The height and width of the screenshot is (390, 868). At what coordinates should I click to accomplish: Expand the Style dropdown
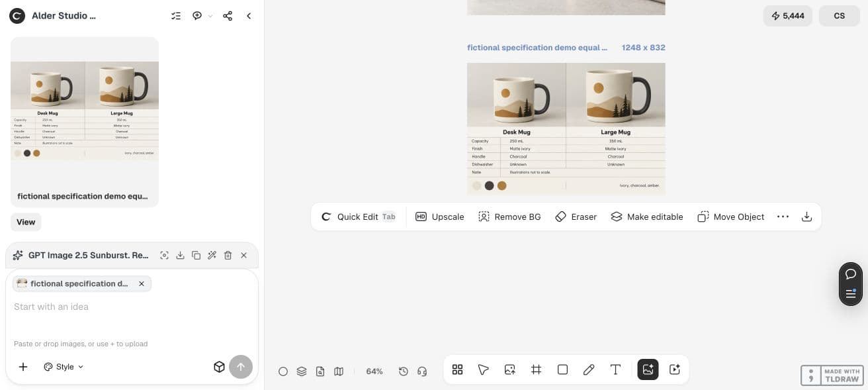tap(64, 367)
